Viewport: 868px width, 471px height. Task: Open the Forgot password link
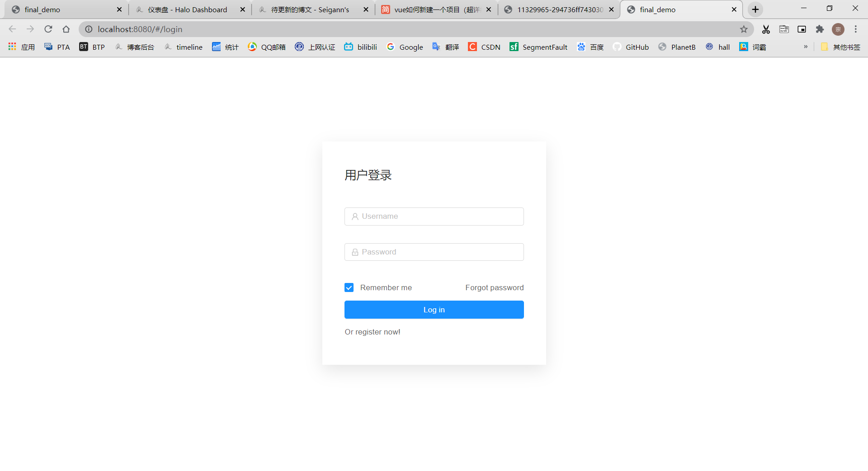click(x=495, y=287)
